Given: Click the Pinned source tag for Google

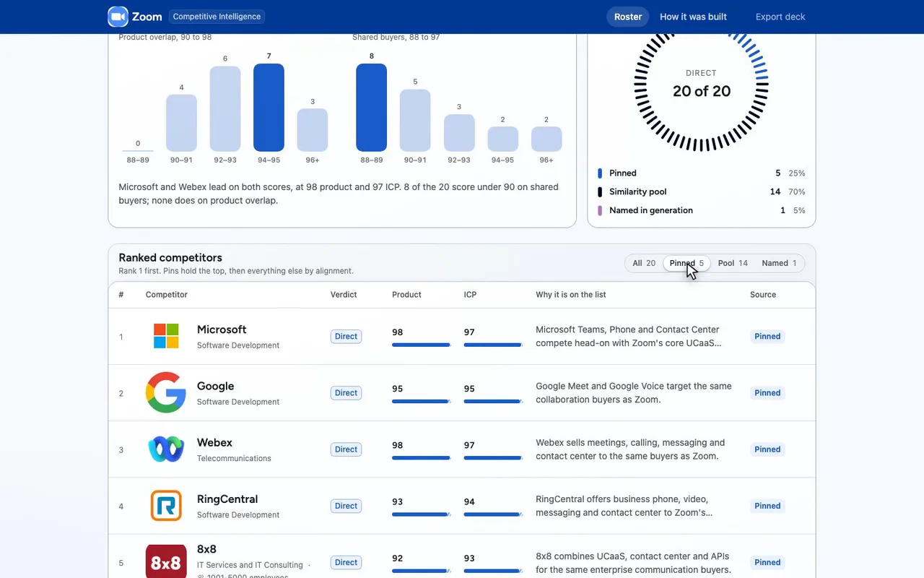Looking at the screenshot, I should [767, 393].
